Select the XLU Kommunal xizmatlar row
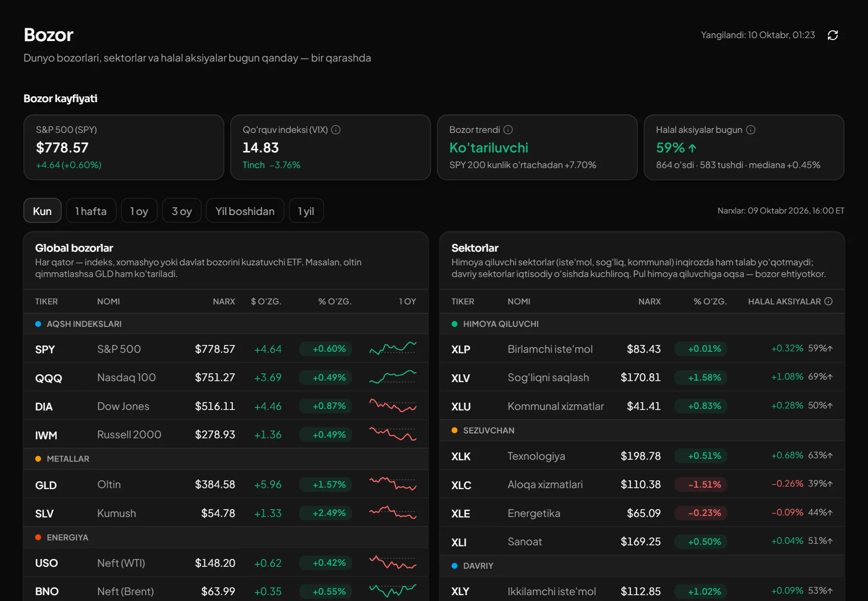The image size is (868, 601). [x=642, y=406]
